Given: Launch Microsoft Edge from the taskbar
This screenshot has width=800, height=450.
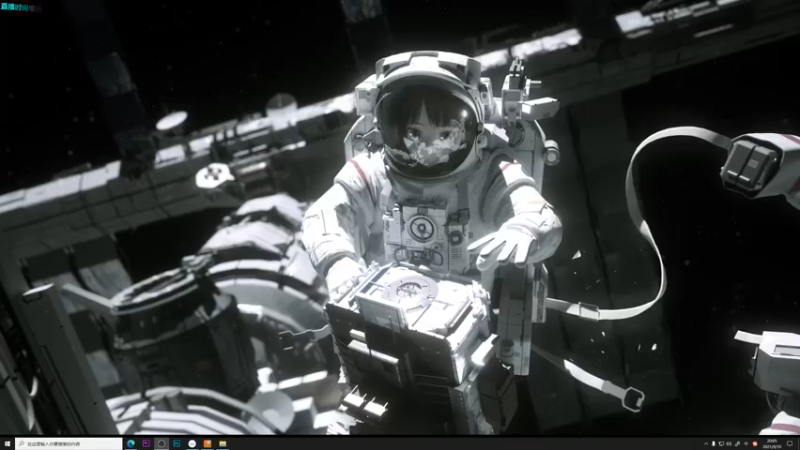Looking at the screenshot, I should 131,444.
